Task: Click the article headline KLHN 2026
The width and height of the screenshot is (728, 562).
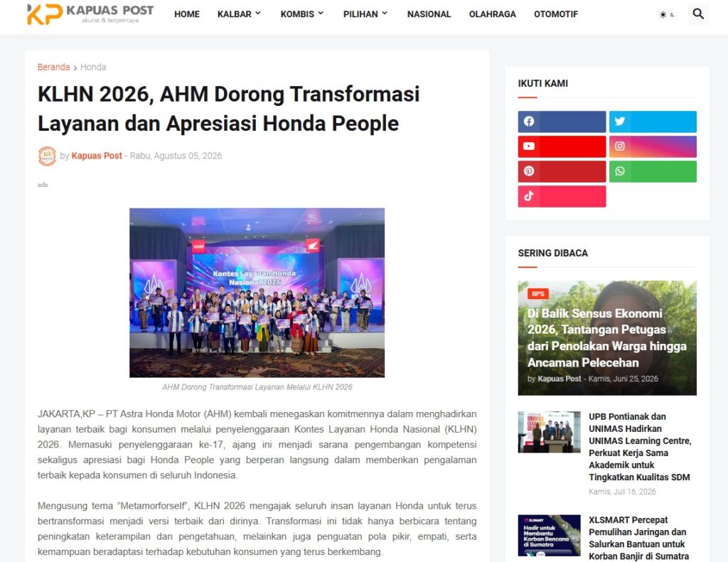Action: point(228,109)
